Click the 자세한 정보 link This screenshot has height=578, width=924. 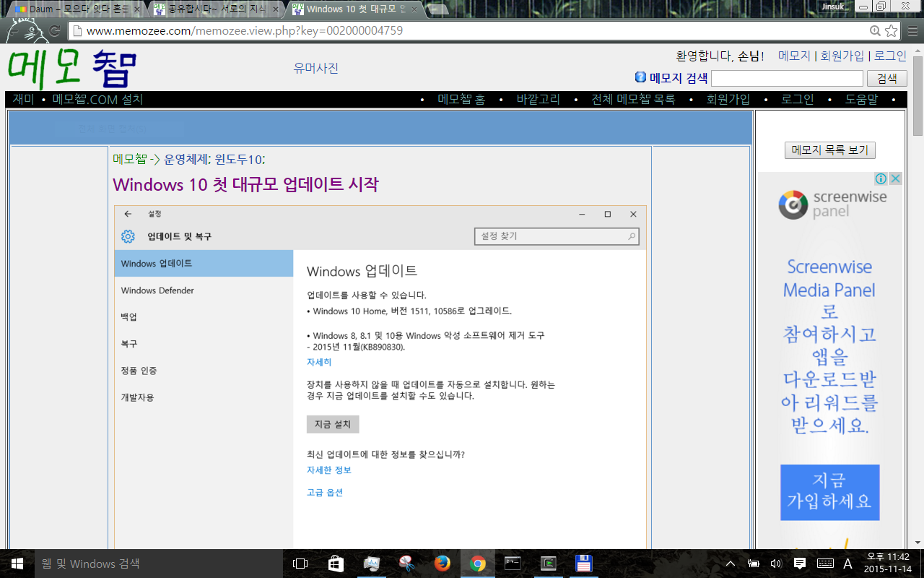tap(329, 470)
